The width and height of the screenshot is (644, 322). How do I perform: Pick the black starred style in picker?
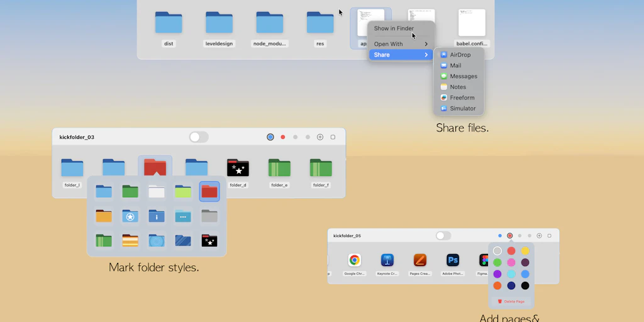click(209, 240)
